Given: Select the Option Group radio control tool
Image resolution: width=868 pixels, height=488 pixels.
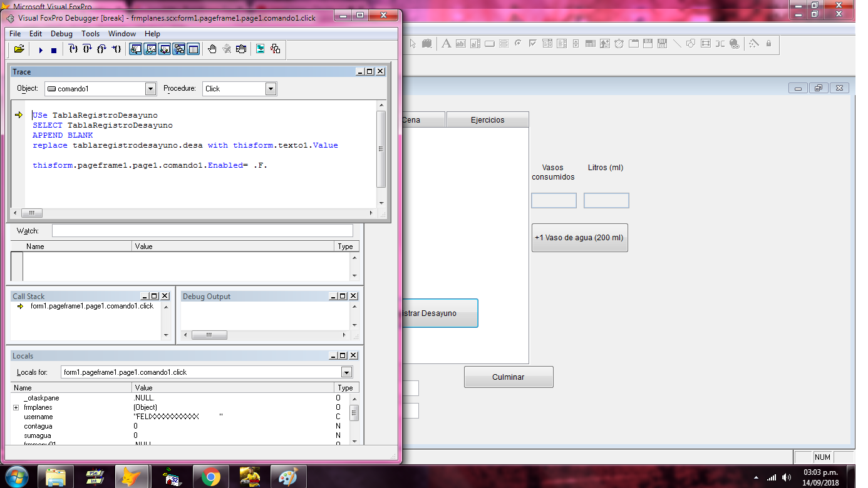Looking at the screenshot, I should pyautogui.click(x=518, y=43).
